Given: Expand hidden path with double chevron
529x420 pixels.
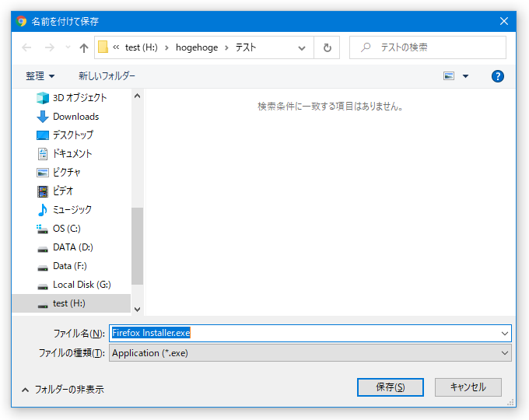Looking at the screenshot, I should coord(116,47).
